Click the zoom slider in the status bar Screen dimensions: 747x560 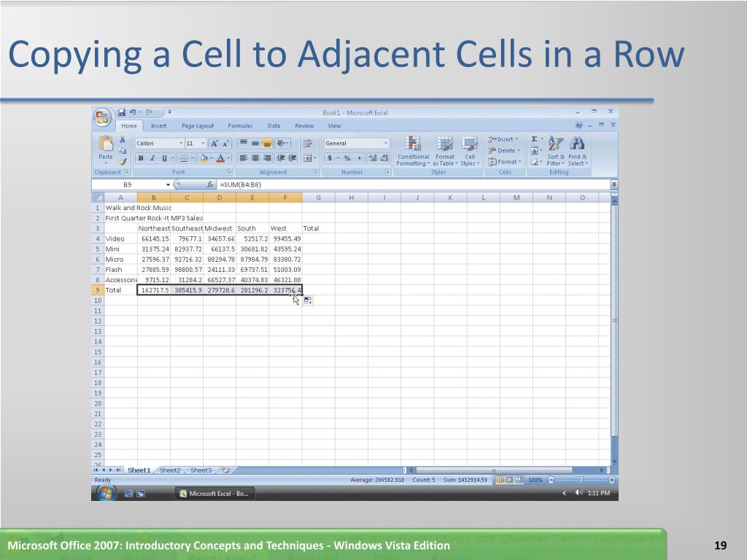point(581,480)
